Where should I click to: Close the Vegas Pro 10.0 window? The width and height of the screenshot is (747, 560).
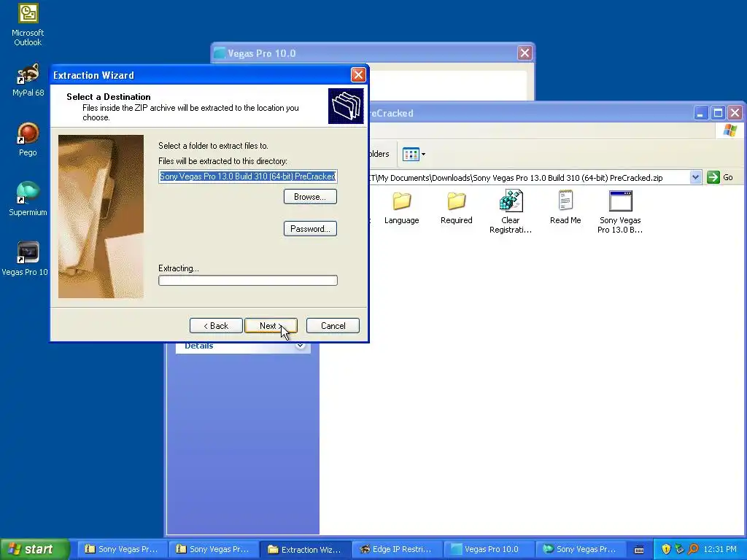tap(525, 52)
